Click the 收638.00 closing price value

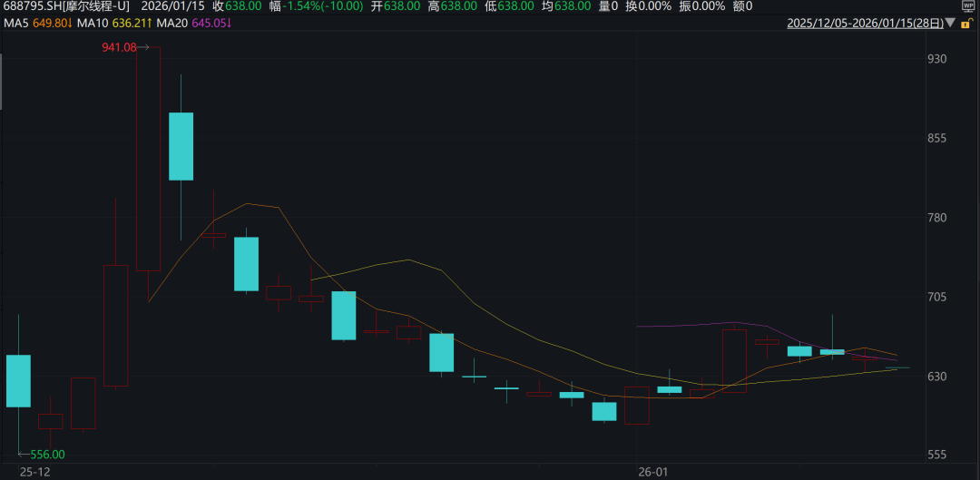[x=237, y=7]
